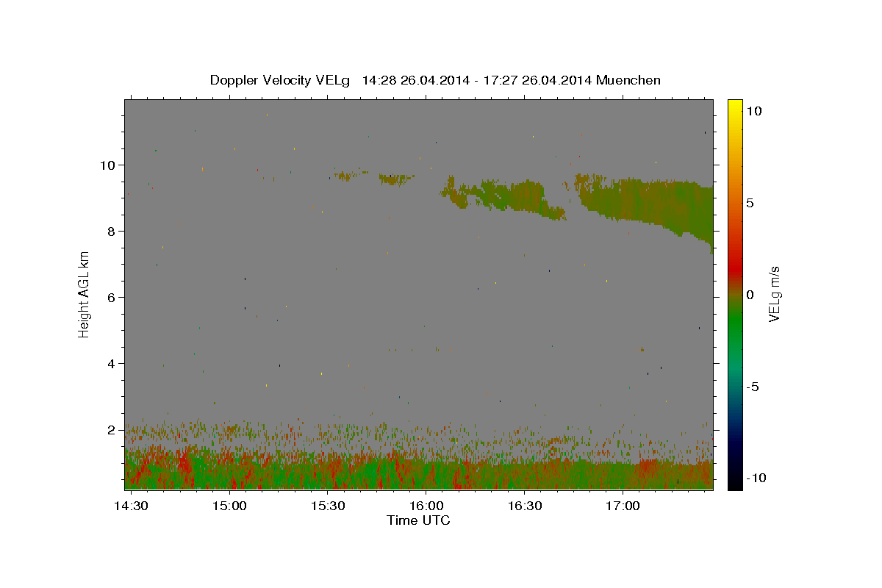This screenshot has width=882, height=588.
Task: Click the 16:30 time tick label
Action: (x=525, y=506)
